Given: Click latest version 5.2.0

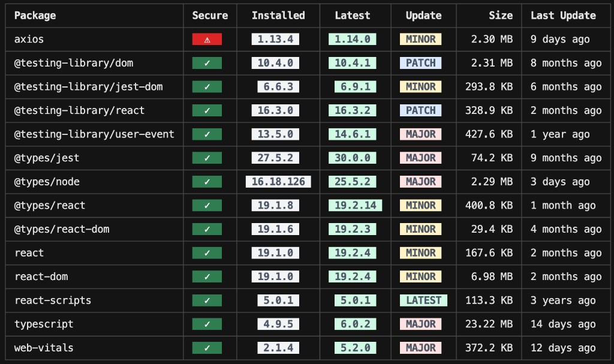Looking at the screenshot, I should click(355, 348).
